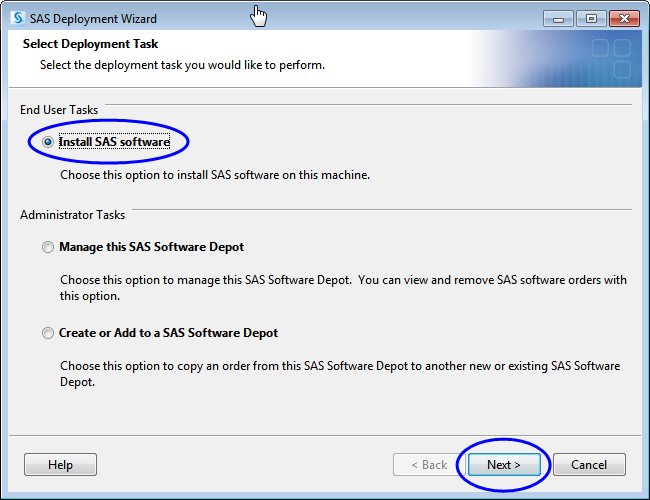The width and height of the screenshot is (650, 500).
Task: Click the 'End User Tasks' section label
Action: tap(59, 110)
